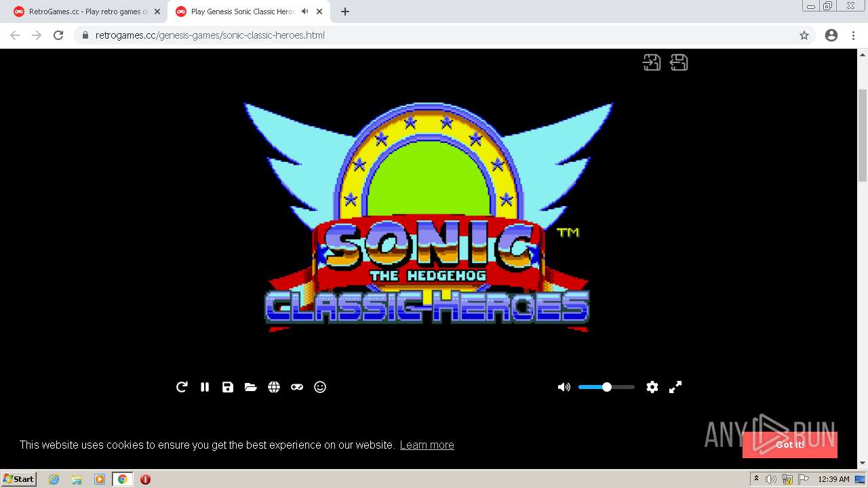Pause the emulator game
The height and width of the screenshot is (488, 868).
(205, 387)
